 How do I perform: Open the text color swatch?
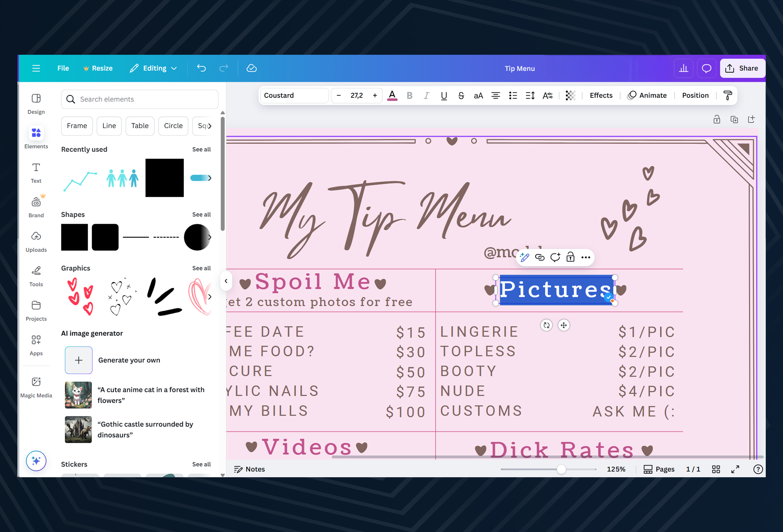[392, 96]
